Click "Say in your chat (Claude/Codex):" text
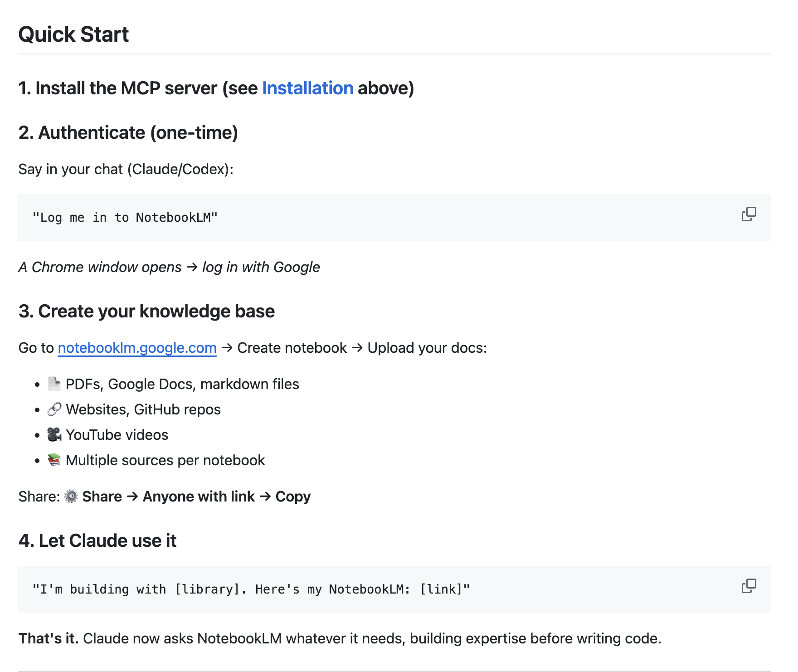798x672 pixels. [126, 169]
